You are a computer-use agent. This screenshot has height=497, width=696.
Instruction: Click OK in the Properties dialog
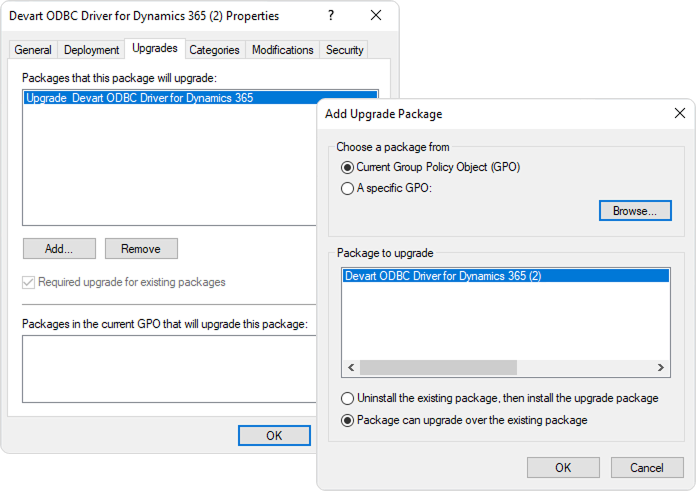(x=274, y=435)
